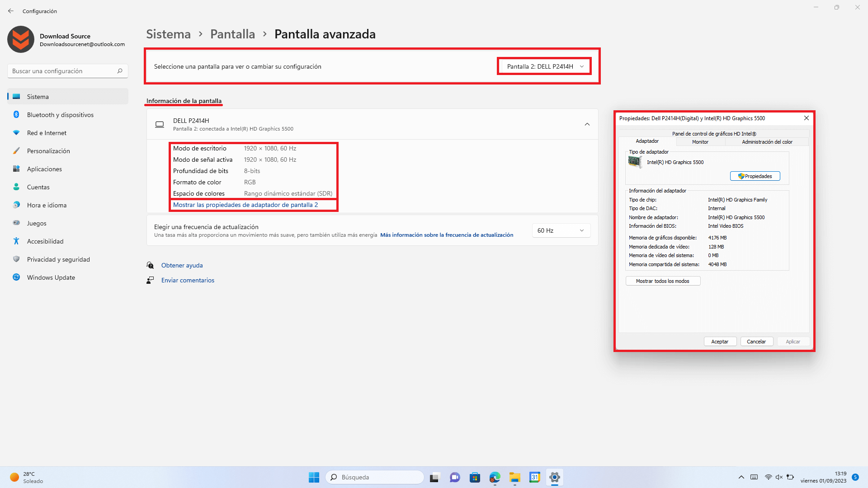Click the back arrow in Configuración
This screenshot has height=488, width=868.
click(x=11, y=11)
